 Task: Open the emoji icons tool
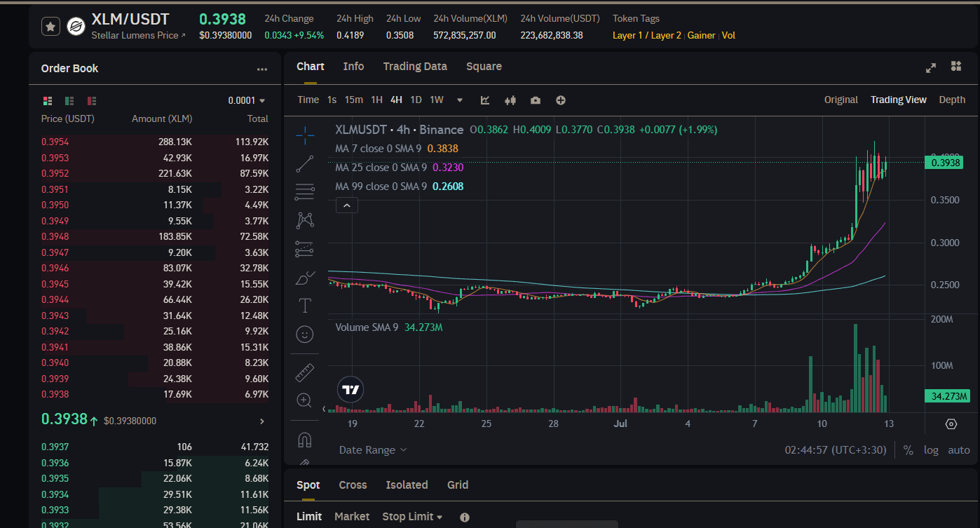[x=305, y=334]
